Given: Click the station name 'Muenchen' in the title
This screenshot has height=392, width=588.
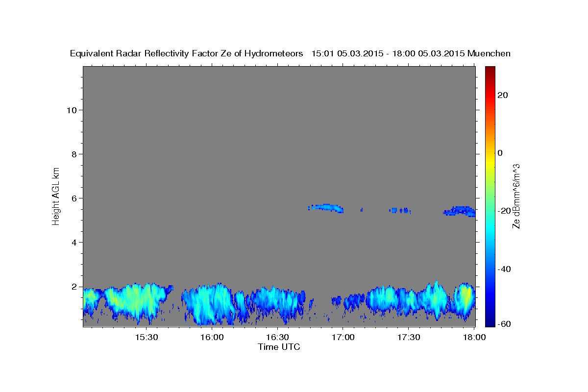Looking at the screenshot, I should pyautogui.click(x=489, y=53).
